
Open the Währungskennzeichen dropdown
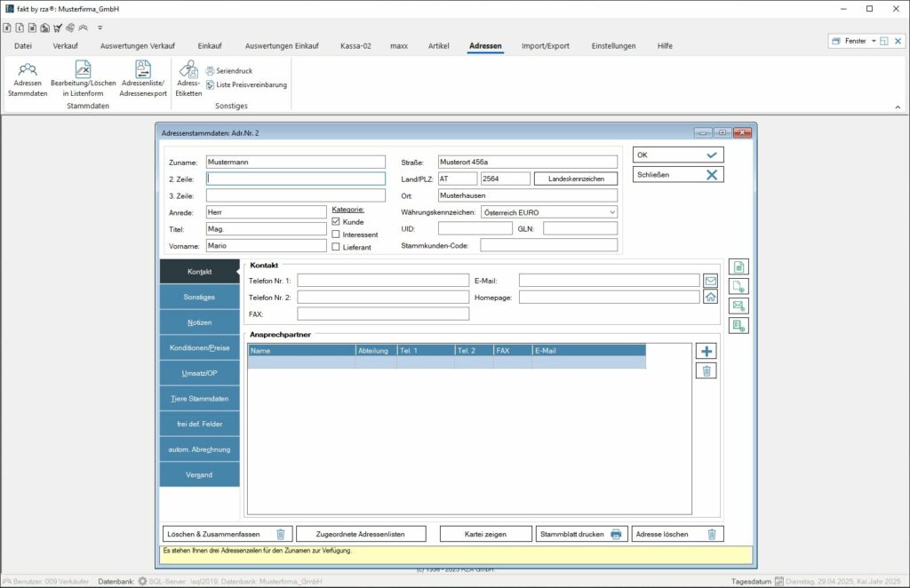point(613,211)
